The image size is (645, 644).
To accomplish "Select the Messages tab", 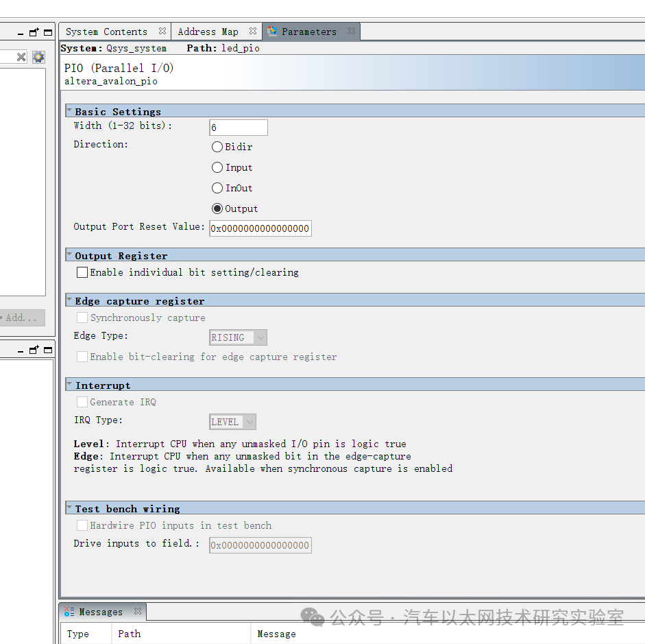I will (x=101, y=612).
